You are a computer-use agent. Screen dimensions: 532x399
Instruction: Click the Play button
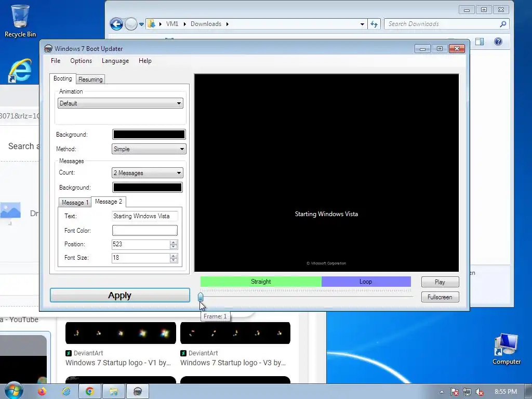(x=440, y=282)
